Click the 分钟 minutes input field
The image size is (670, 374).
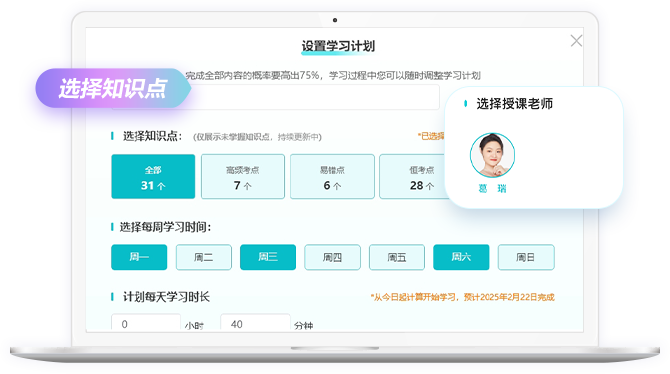(255, 323)
